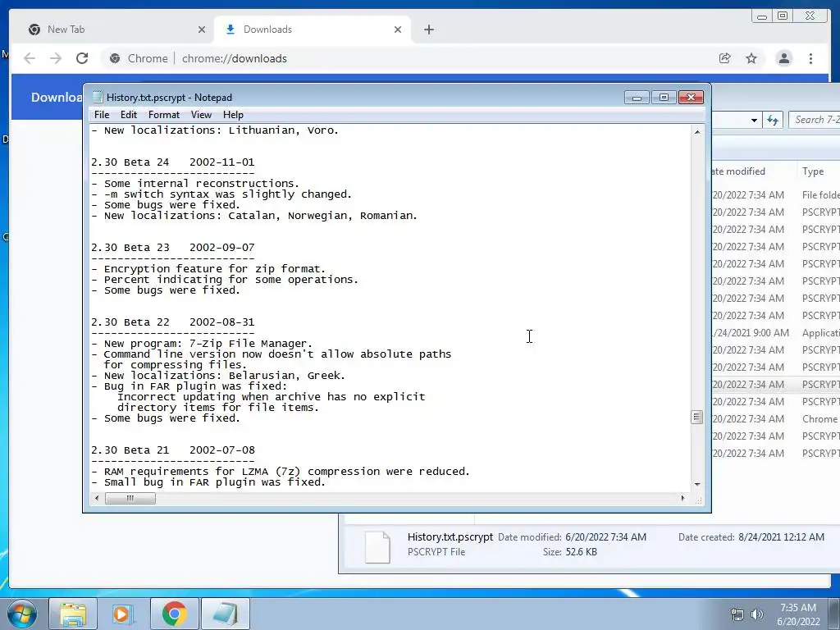Click Notepad's vertical scrollbar thumb
The width and height of the screenshot is (840, 630).
click(x=697, y=418)
